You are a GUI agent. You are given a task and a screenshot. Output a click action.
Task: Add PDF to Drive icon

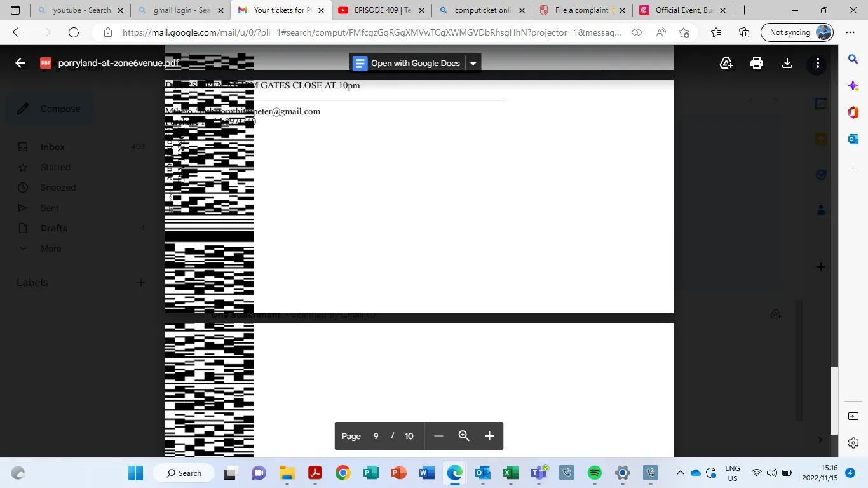click(x=726, y=63)
